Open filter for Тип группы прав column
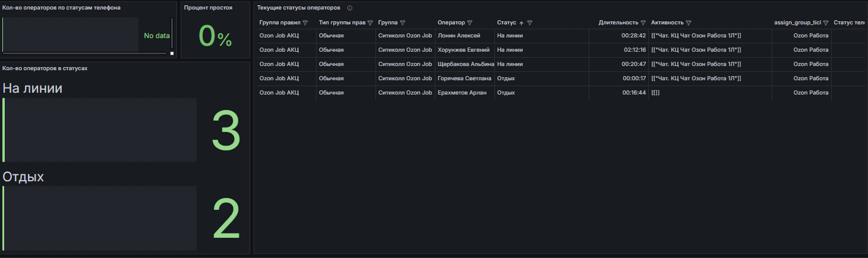The width and height of the screenshot is (868, 258). 370,23
